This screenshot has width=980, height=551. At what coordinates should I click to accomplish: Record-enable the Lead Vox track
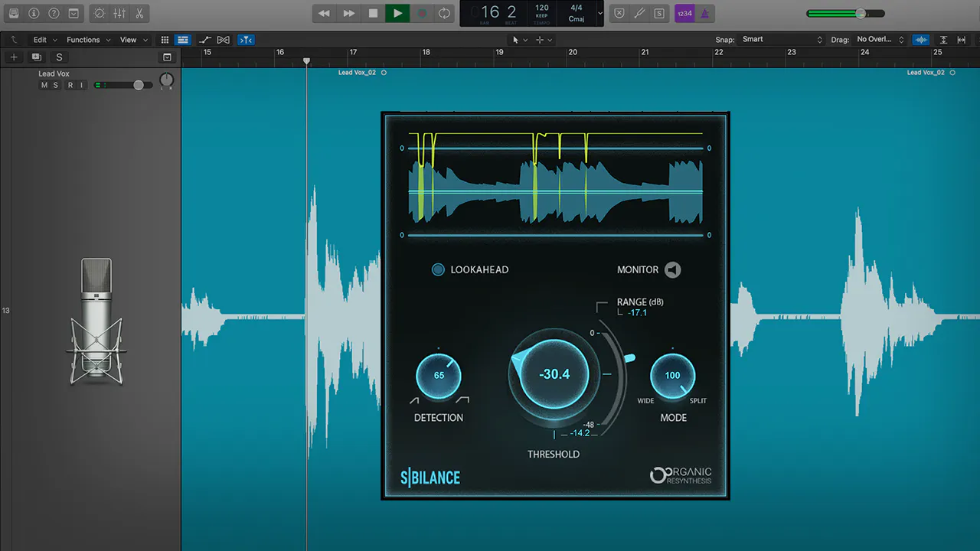pos(70,85)
